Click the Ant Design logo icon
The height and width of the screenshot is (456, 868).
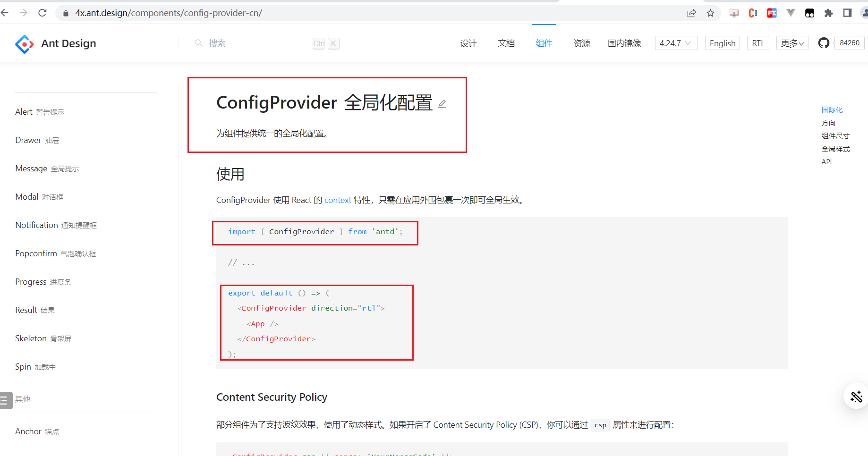coord(25,44)
